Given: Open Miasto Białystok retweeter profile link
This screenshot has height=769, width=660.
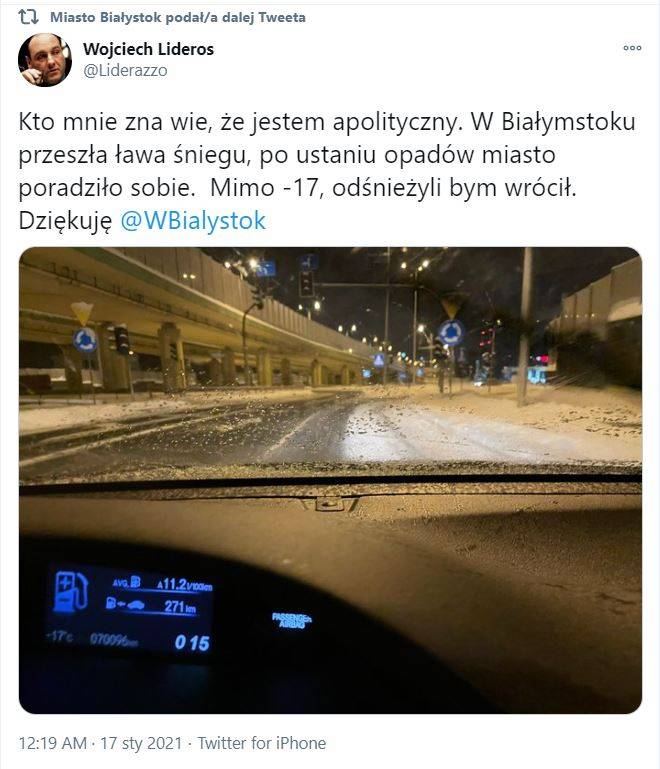Looking at the screenshot, I should [106, 17].
